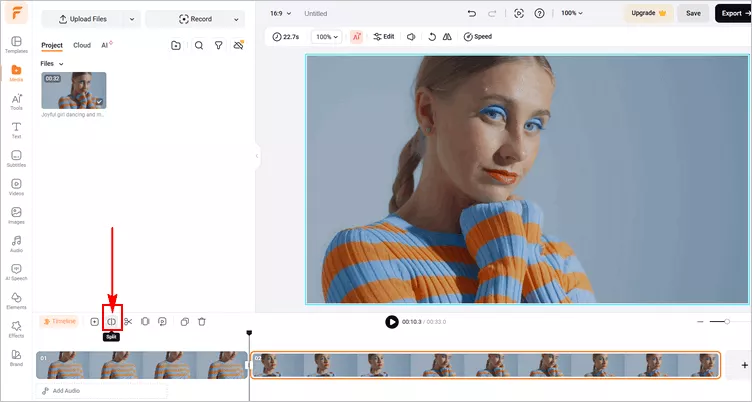Search the project media files
The height and width of the screenshot is (402, 752).
[199, 45]
